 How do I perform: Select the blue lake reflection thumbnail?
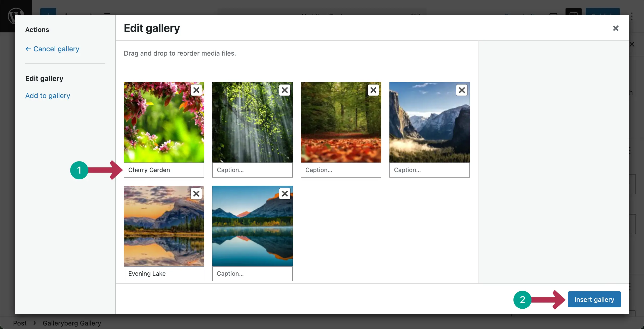tap(253, 226)
